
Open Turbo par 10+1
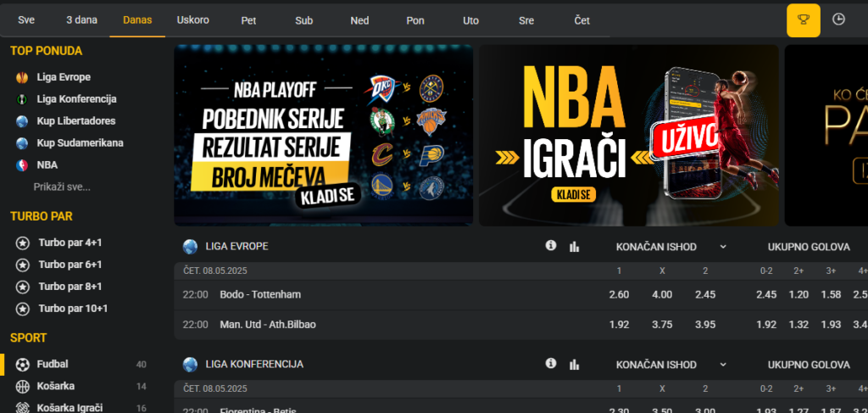(x=73, y=309)
